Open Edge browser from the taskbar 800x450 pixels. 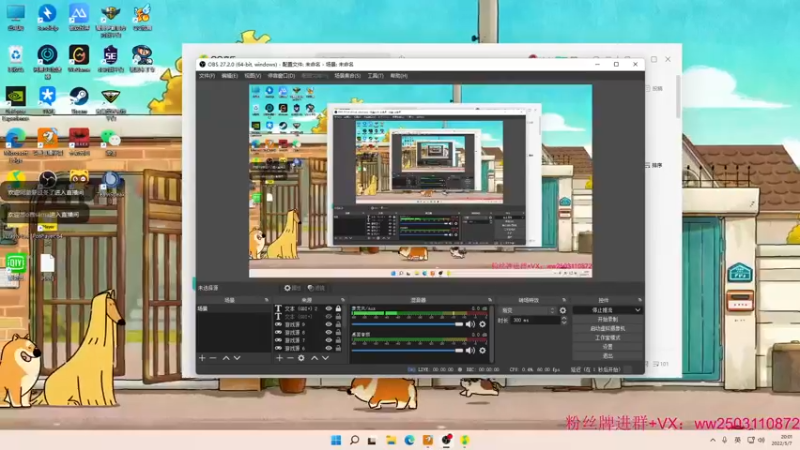(409, 440)
